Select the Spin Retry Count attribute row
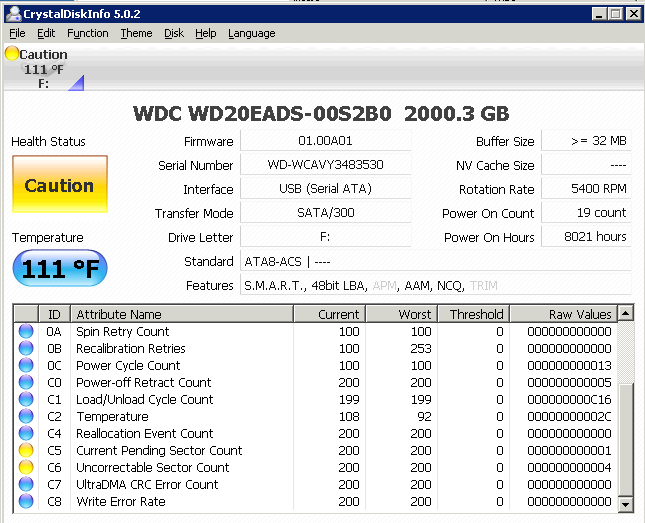Image resolution: width=645 pixels, height=523 pixels. pyautogui.click(x=316, y=331)
